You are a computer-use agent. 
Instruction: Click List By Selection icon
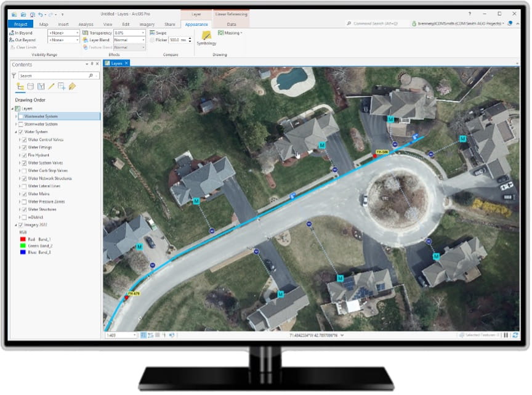coord(41,87)
